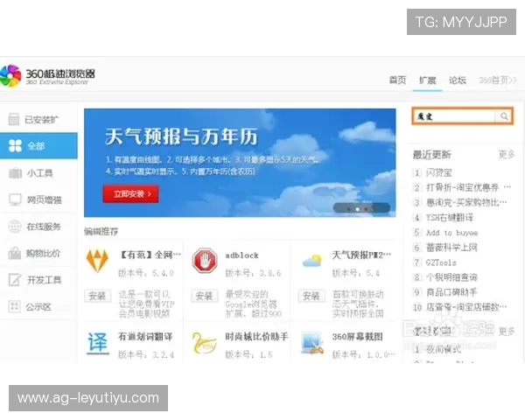Viewport: 525px width, 420px height.
Task: Select the 已安装扩 sidebar item
Action: [38, 119]
